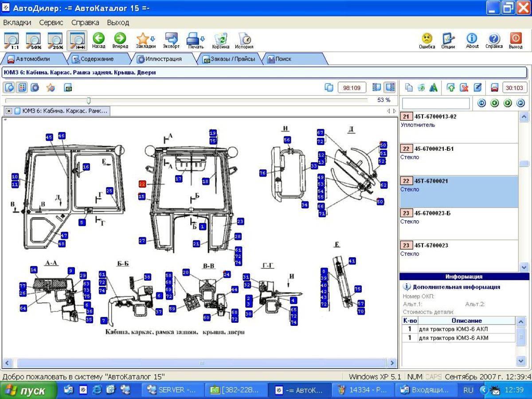Go forward with the Вперед button

tap(120, 40)
